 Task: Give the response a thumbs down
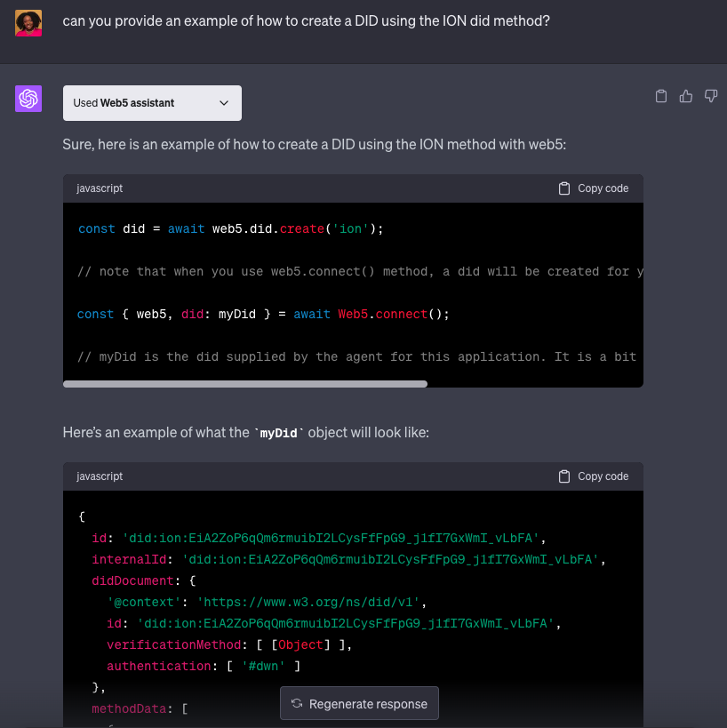click(711, 96)
